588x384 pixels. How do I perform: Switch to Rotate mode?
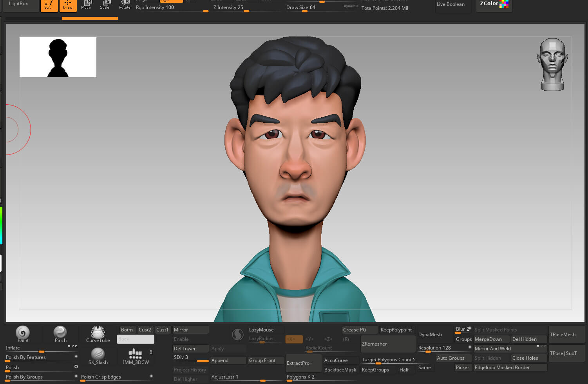tap(124, 5)
